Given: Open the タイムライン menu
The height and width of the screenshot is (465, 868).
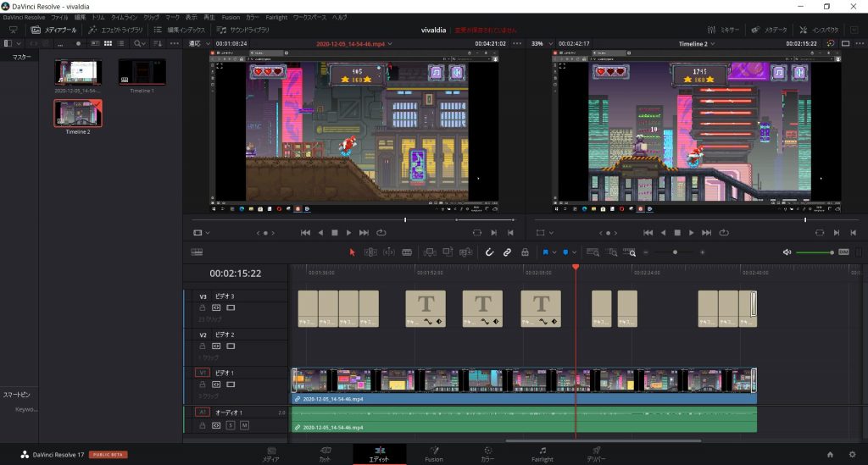Looking at the screenshot, I should pos(124,17).
